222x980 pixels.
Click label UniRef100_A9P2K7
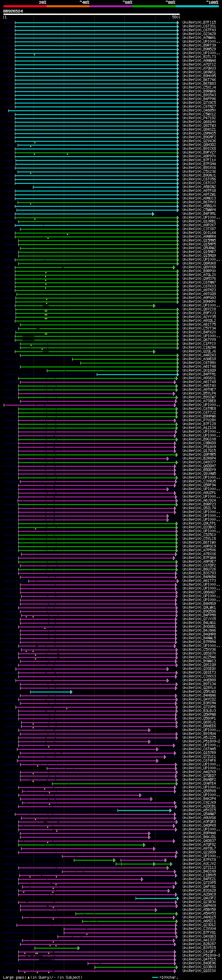199,225
